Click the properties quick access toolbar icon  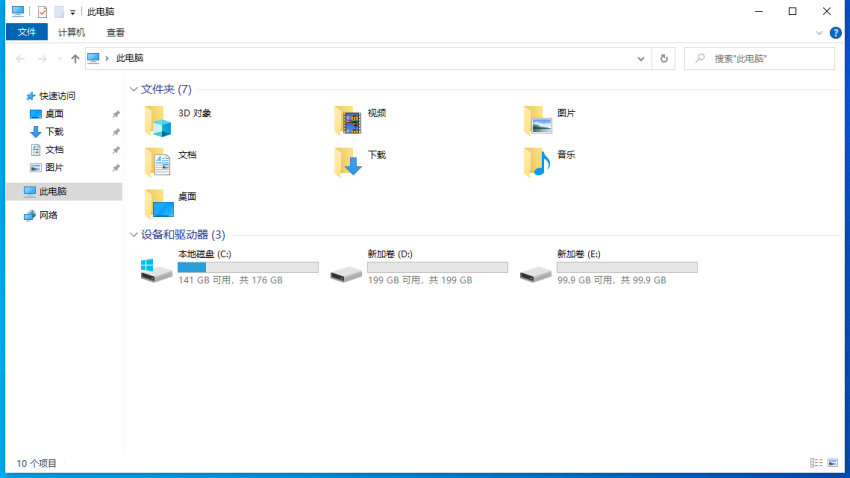click(42, 11)
